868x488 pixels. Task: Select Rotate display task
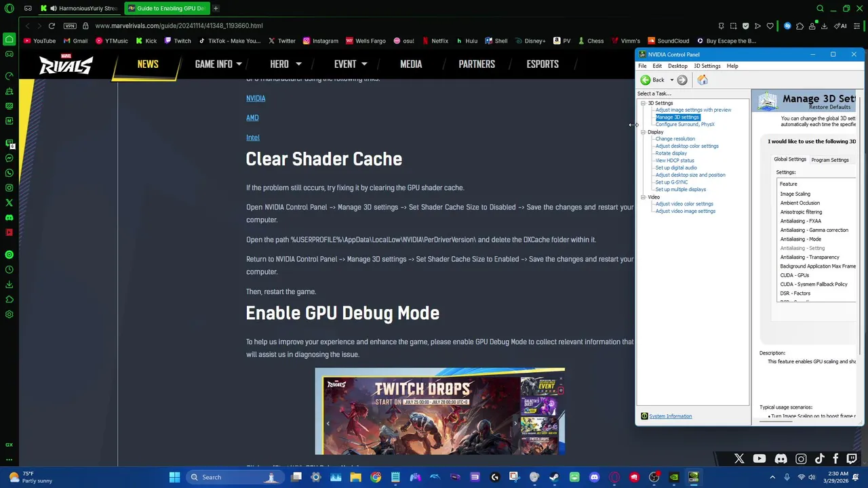pyautogui.click(x=671, y=153)
